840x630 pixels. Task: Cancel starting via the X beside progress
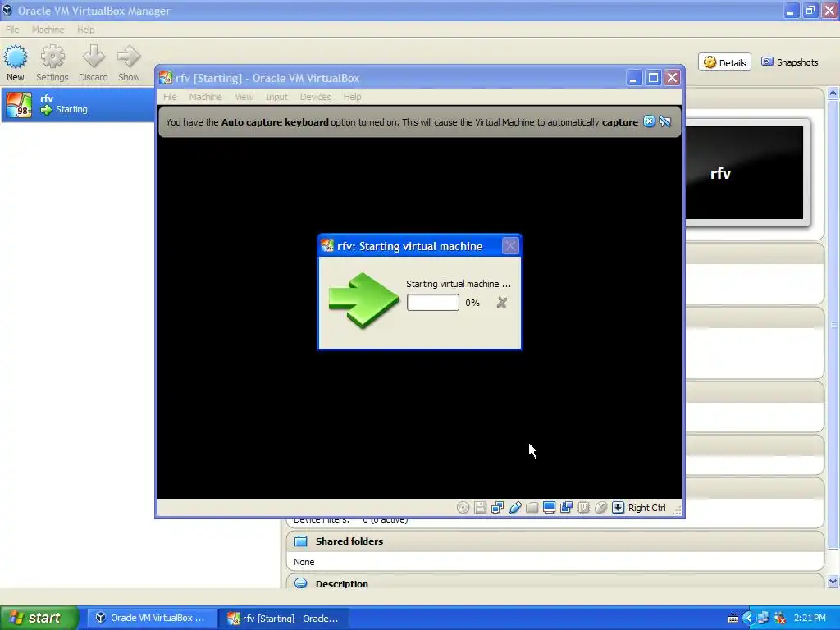pyautogui.click(x=501, y=303)
